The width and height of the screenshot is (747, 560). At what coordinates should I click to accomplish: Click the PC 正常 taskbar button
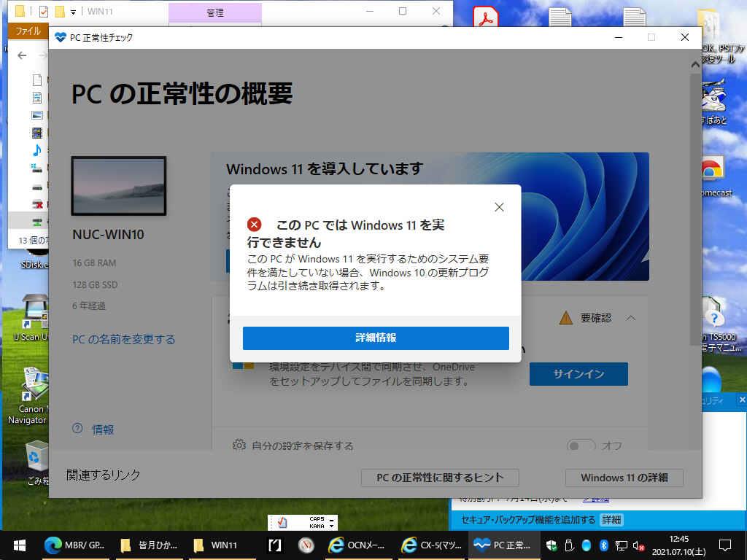(x=504, y=545)
